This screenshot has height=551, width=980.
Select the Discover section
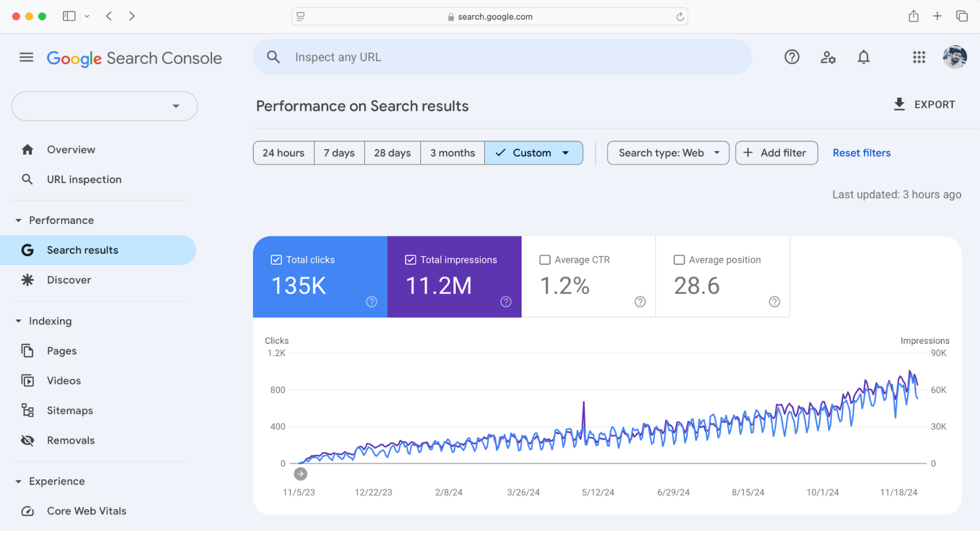click(x=68, y=280)
